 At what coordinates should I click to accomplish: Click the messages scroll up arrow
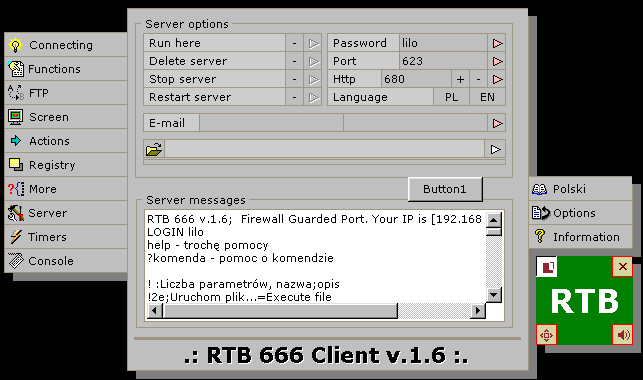point(494,220)
